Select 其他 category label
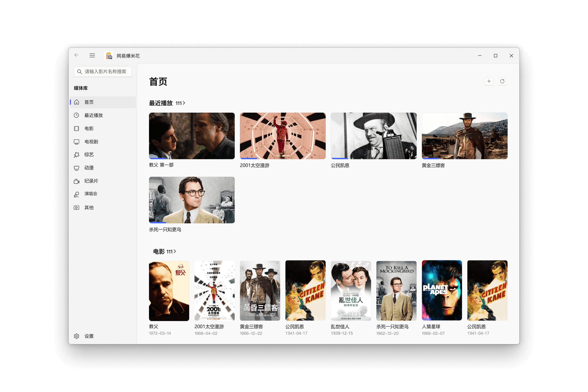This screenshot has height=392, width=588. point(89,208)
